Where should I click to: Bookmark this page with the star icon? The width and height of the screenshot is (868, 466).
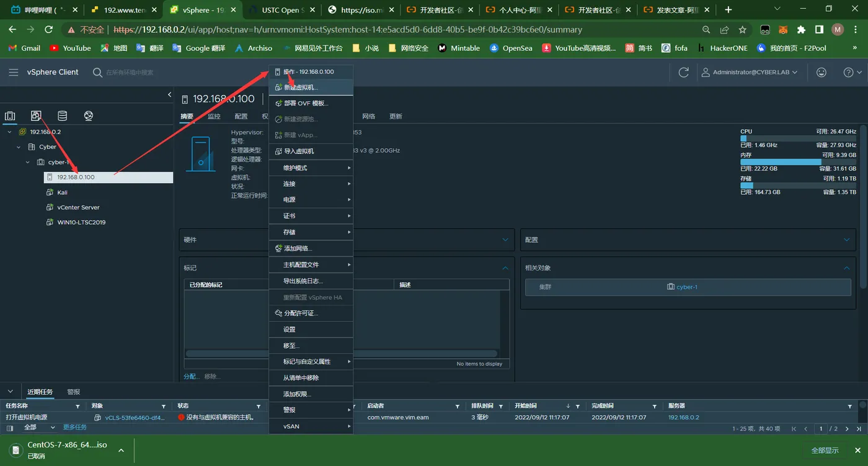[x=742, y=30]
